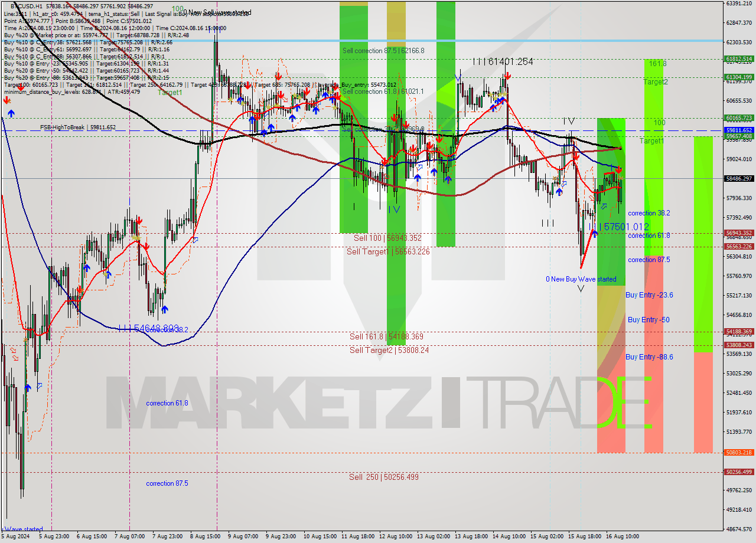The height and width of the screenshot is (543, 756).
Task: Click the 54188.369 red price tag
Action: coord(739,332)
